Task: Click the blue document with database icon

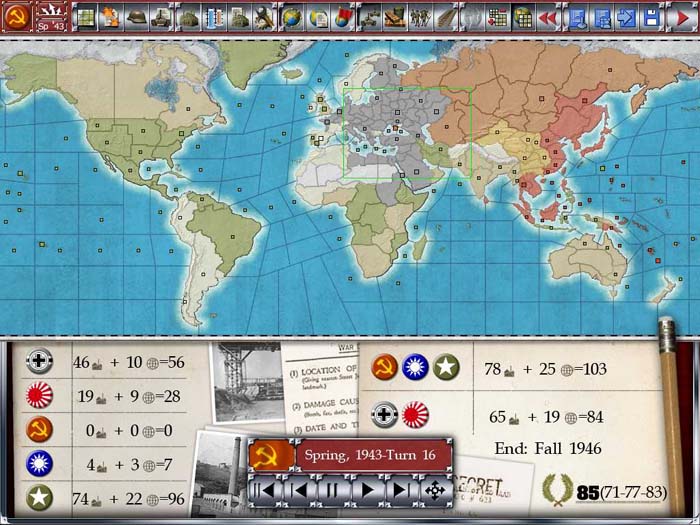Action: (x=602, y=18)
